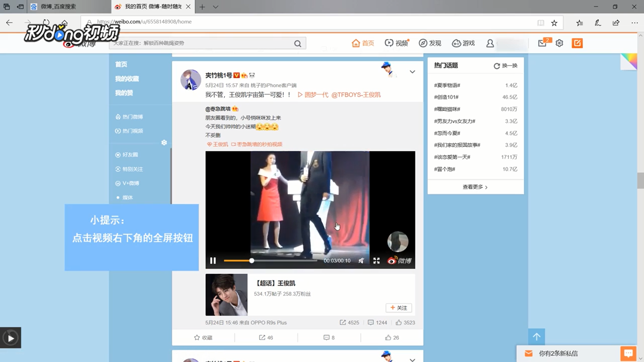This screenshot has width=644, height=362.
Task: Open the #忽而今夏# topic
Action: point(447,133)
